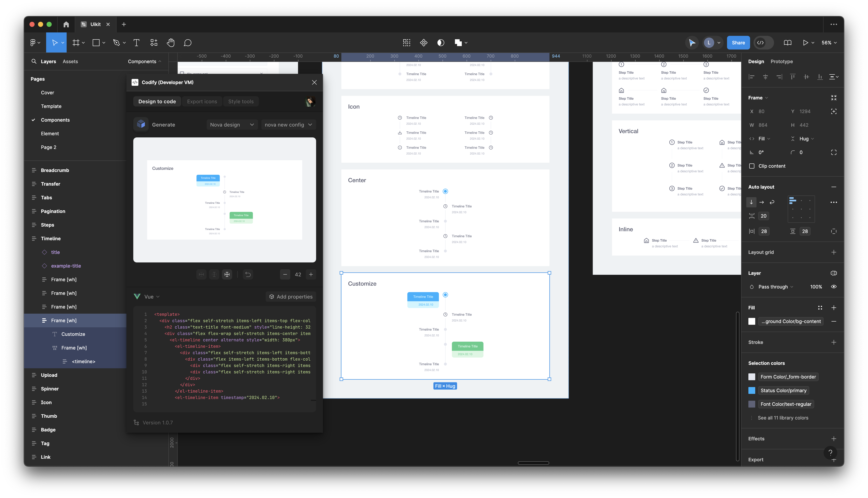Select the Upload layer in Layers list
Viewport: 868px width, 498px height.
(x=49, y=375)
